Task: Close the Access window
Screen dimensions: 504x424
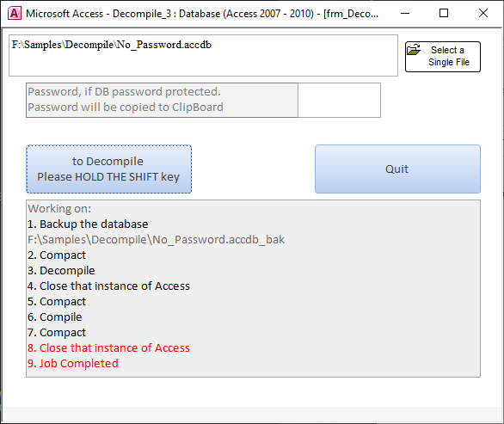Action: coord(483,14)
